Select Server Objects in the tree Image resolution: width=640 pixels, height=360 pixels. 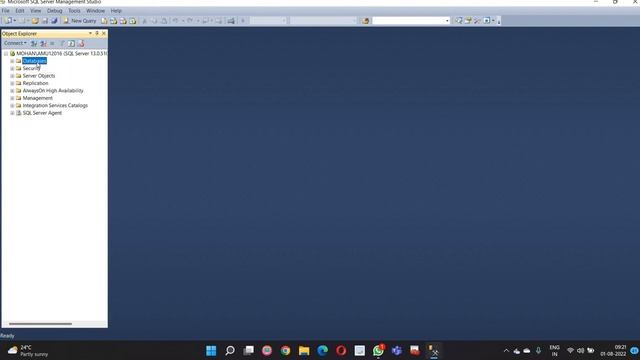pos(39,76)
